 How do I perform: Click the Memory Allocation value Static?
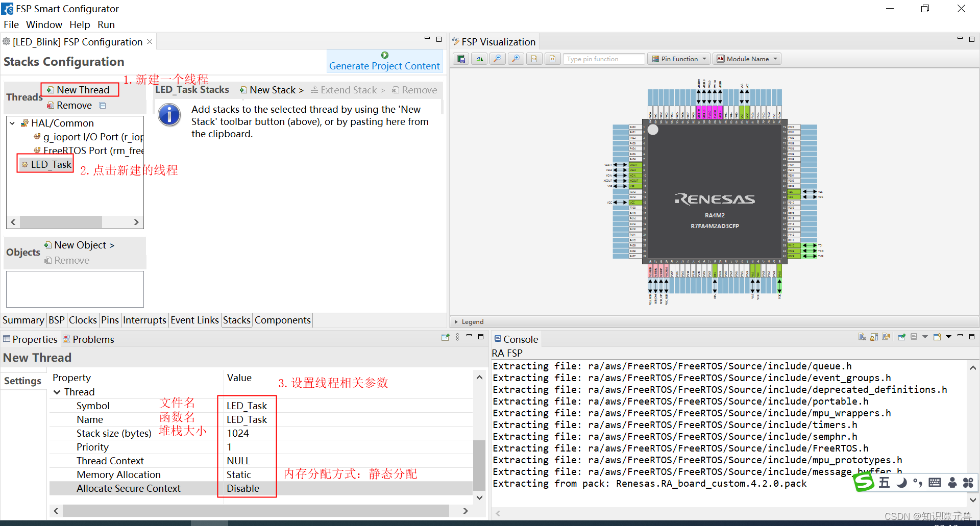(x=239, y=474)
